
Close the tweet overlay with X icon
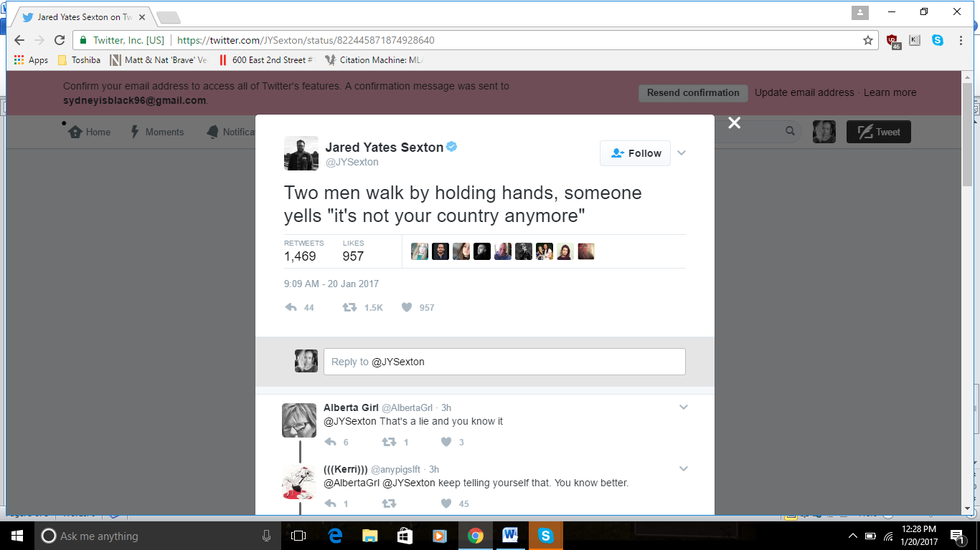point(734,123)
